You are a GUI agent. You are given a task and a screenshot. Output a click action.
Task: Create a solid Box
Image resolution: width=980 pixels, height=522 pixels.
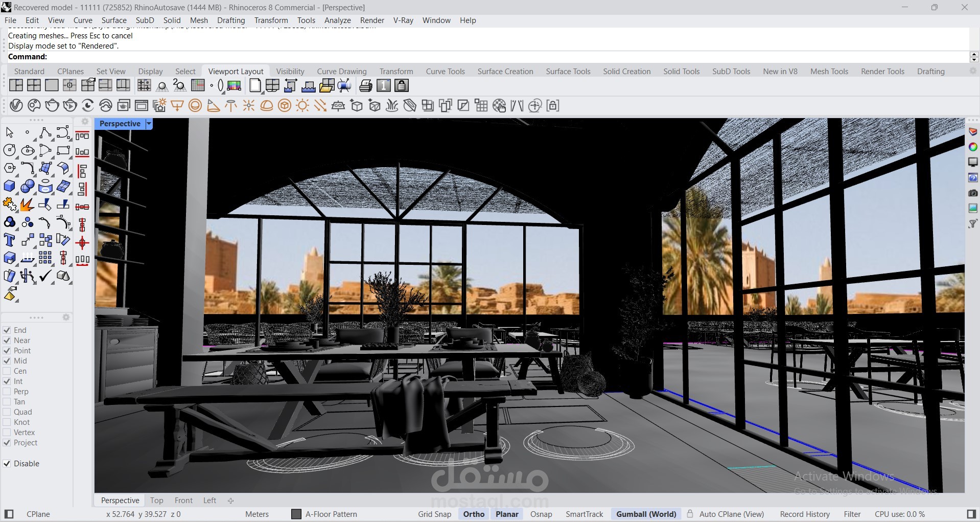(x=9, y=186)
